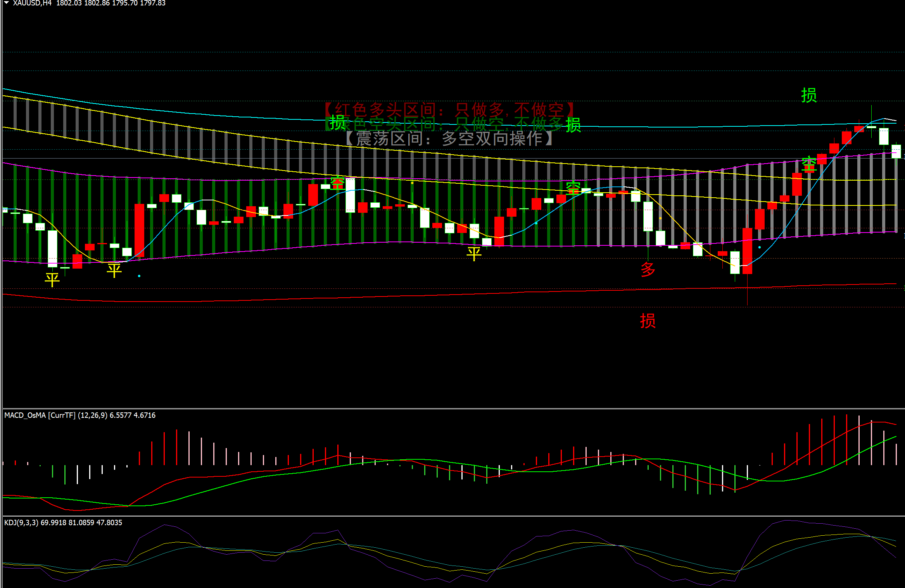The image size is (905, 588).
Task: Select the red 损 stop-loss marker below the chart
Action: tap(648, 321)
